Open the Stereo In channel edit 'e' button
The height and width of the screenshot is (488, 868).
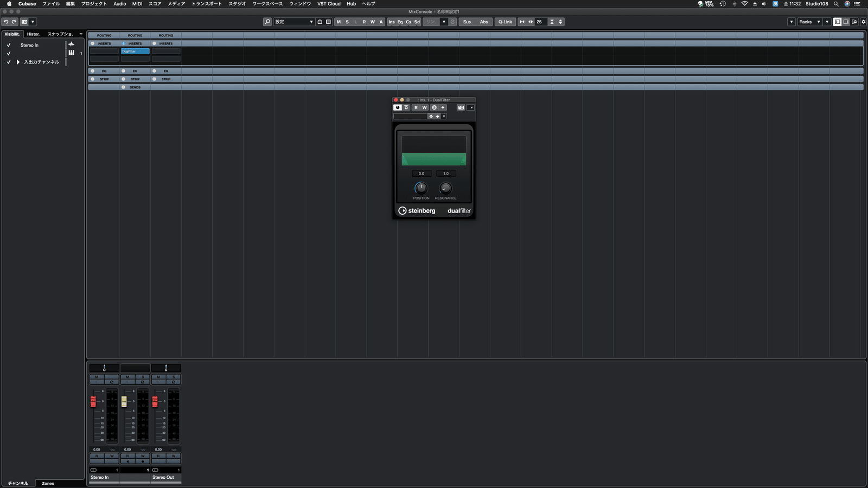point(112,382)
